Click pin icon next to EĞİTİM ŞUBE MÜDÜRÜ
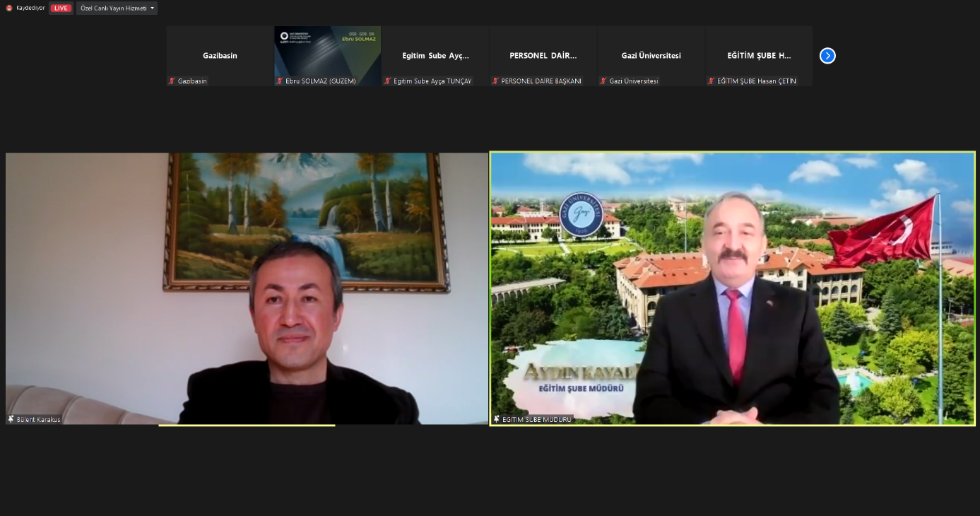Image resolution: width=980 pixels, height=516 pixels. click(497, 419)
